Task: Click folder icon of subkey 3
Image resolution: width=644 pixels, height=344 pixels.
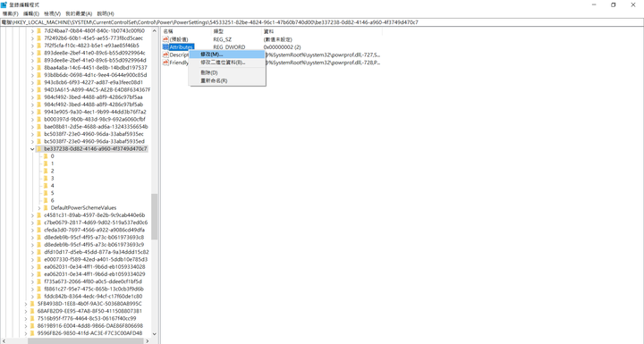Action: (46, 179)
